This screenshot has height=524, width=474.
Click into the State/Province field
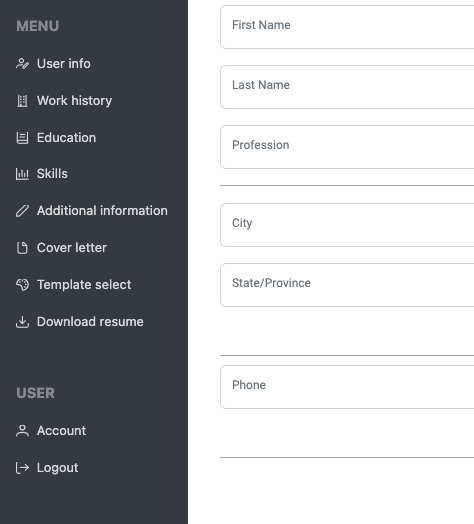tap(347, 285)
